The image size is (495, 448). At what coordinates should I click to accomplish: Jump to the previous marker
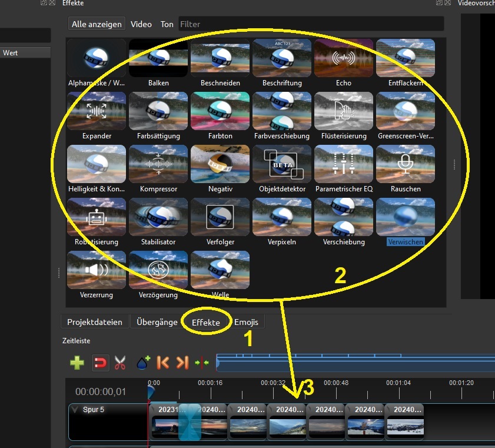[163, 363]
